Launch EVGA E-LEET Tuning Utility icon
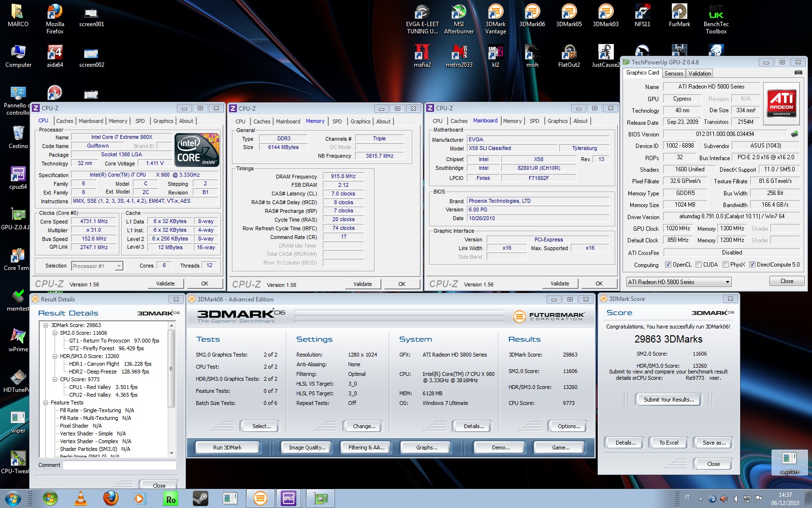 (x=422, y=19)
